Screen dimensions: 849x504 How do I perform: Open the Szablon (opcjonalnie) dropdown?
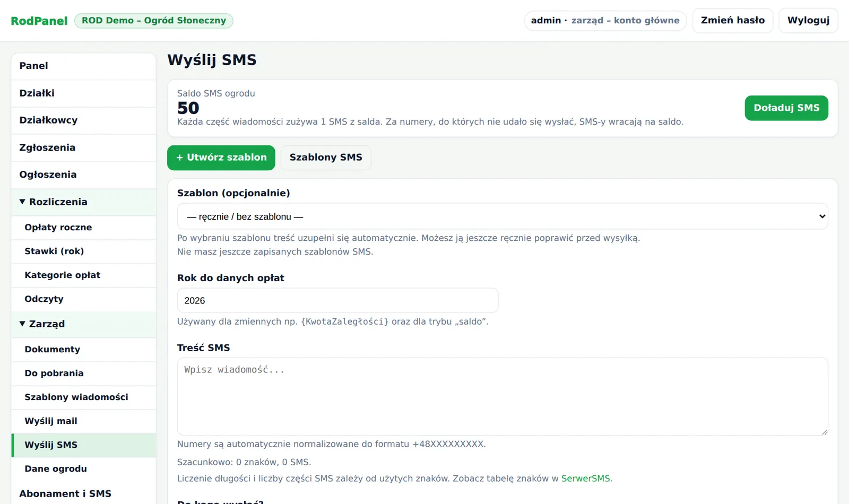click(502, 216)
